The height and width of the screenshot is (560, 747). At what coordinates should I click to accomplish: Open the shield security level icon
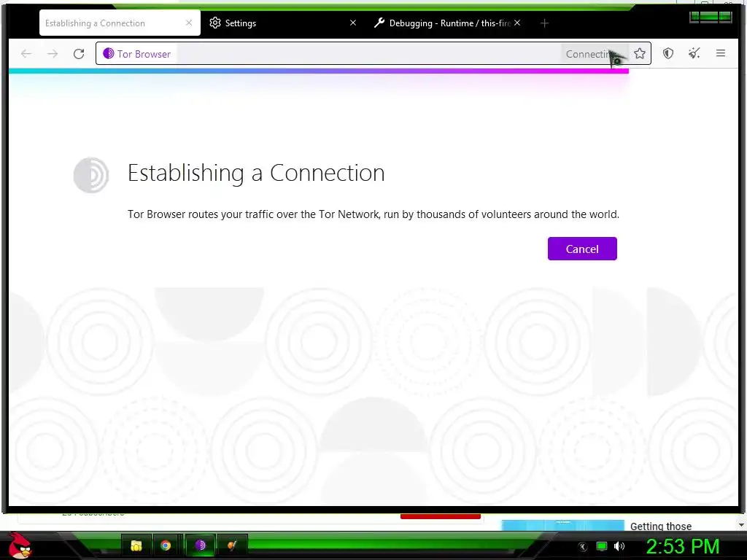pyautogui.click(x=668, y=53)
